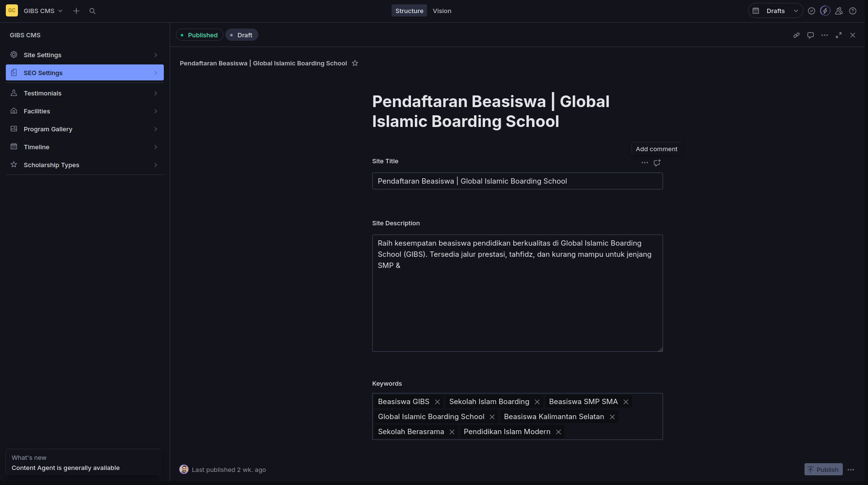The height and width of the screenshot is (485, 868).
Task: Remove the Pendidikan Islam Modern keyword
Action: click(x=558, y=432)
